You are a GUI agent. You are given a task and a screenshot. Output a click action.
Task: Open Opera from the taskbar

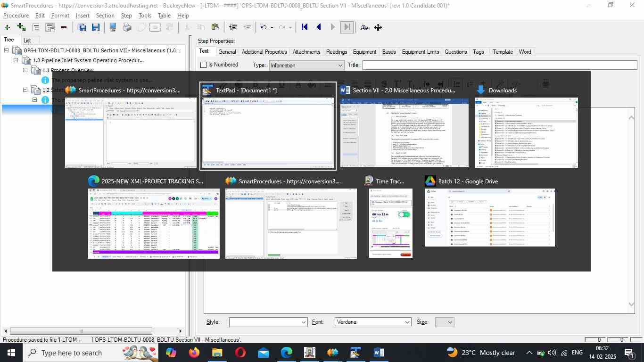[240, 353]
